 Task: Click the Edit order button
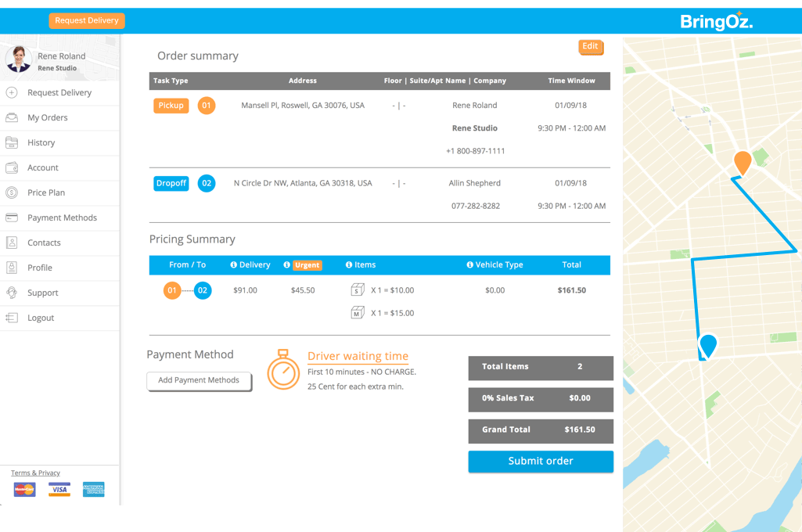(x=590, y=47)
